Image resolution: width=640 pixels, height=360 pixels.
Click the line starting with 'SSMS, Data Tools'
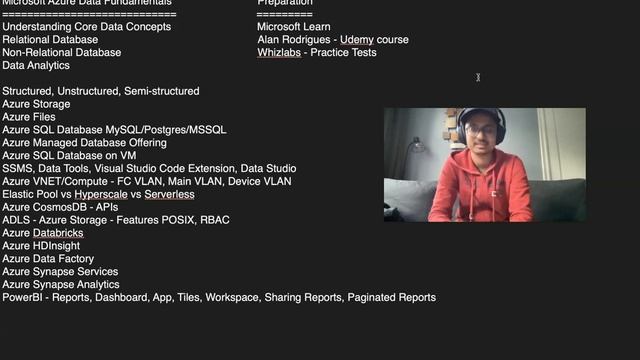(x=149, y=169)
